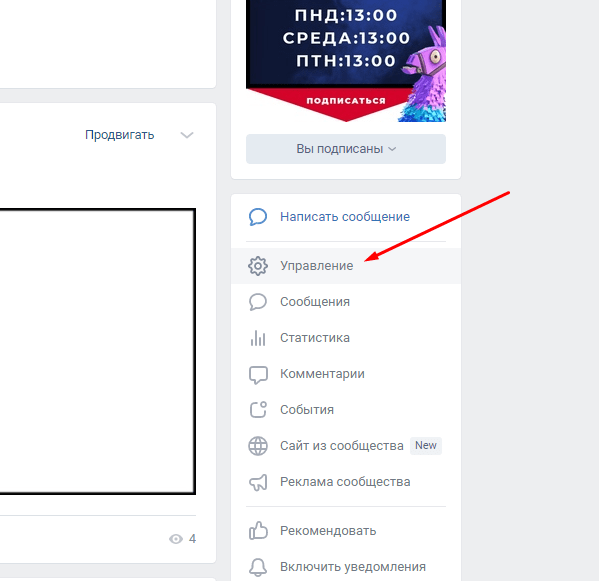Click the thumbs-up icon for Рекомендовать
The image size is (599, 581).
258,531
